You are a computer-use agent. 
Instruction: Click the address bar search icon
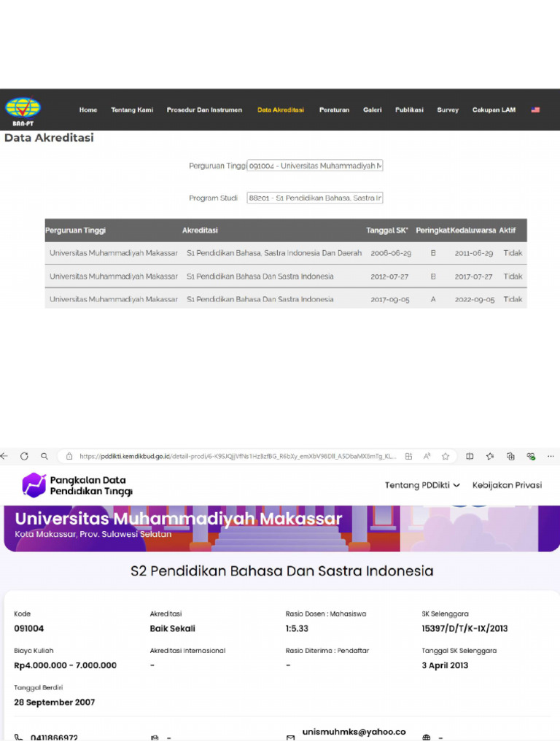pos(44,456)
